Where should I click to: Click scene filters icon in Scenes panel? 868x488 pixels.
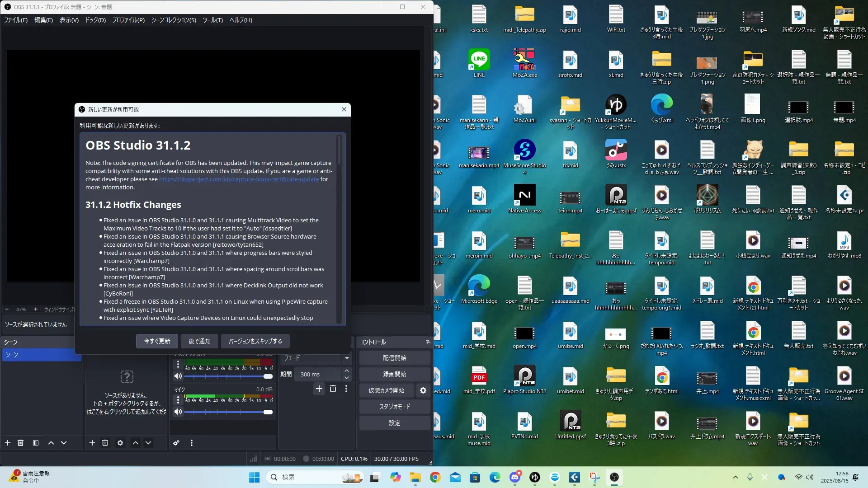[36, 443]
